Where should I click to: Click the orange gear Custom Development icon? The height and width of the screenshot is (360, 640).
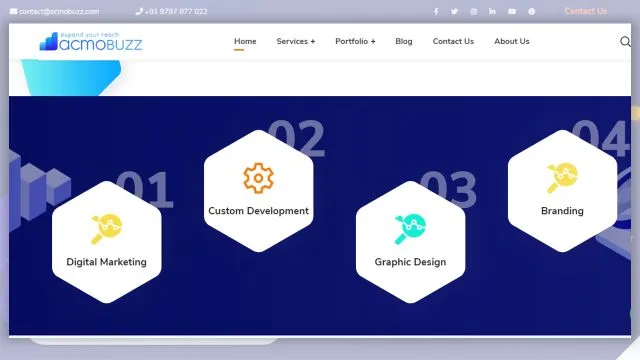(258, 178)
